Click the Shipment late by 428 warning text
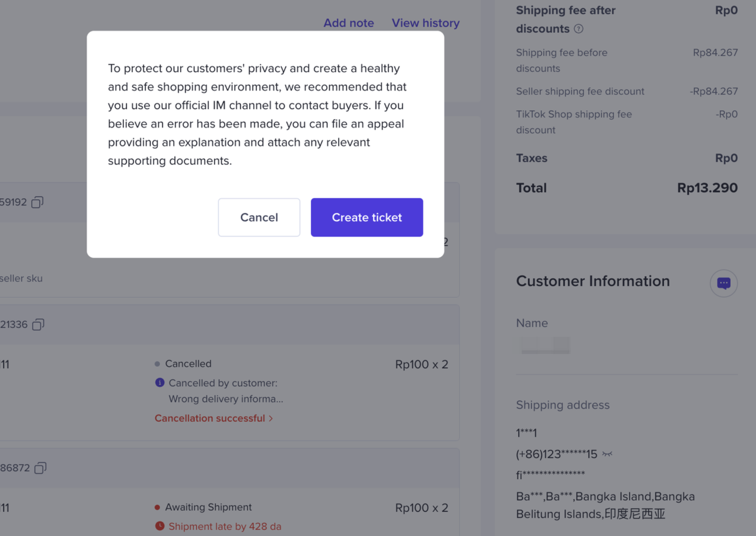This screenshot has height=536, width=756. tap(225, 526)
